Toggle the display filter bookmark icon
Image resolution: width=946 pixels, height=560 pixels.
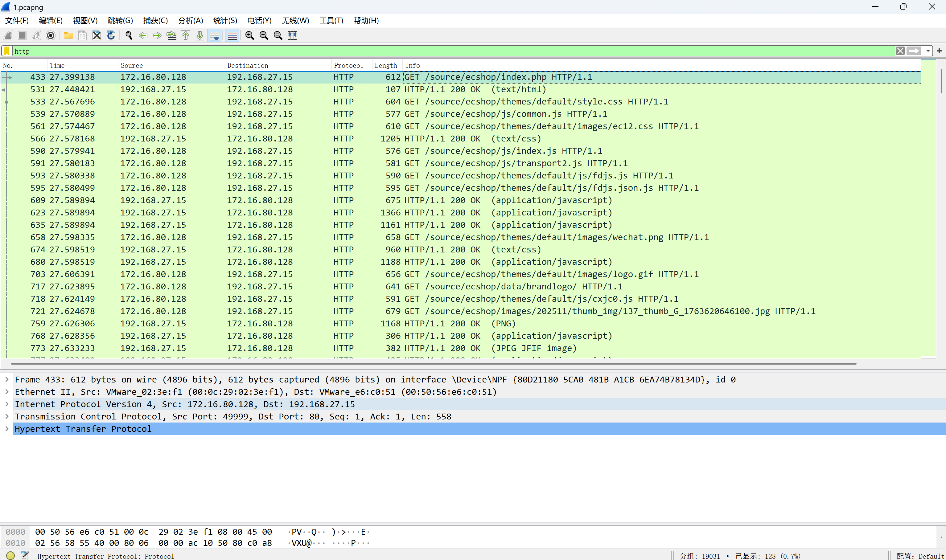tap(7, 51)
